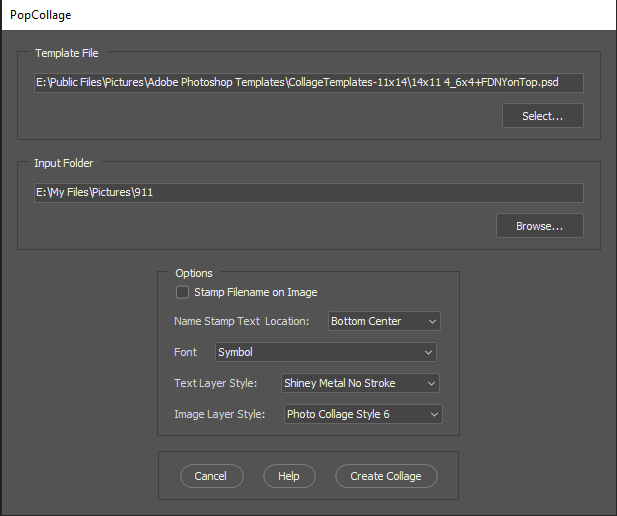The height and width of the screenshot is (516, 617).
Task: Click the Create Collage button
Action: point(386,476)
